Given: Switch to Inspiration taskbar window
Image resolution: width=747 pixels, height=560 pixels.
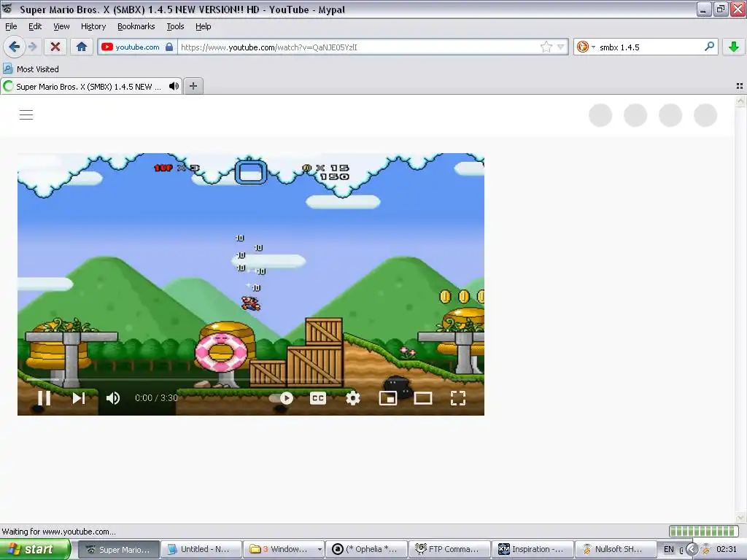Looking at the screenshot, I should pos(533,549).
